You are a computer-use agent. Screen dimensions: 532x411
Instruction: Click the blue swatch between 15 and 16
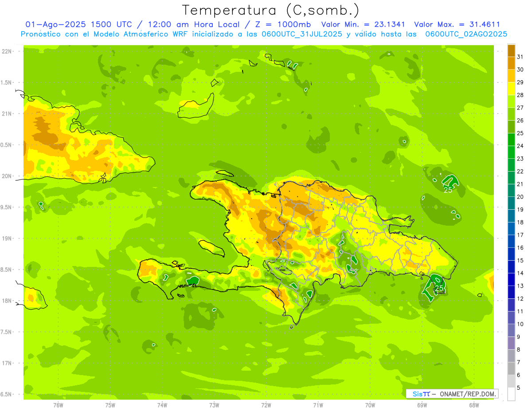[x=511, y=254]
